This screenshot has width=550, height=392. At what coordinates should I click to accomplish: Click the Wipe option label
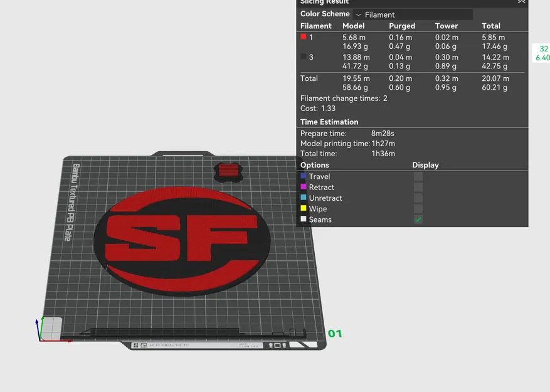pos(318,209)
